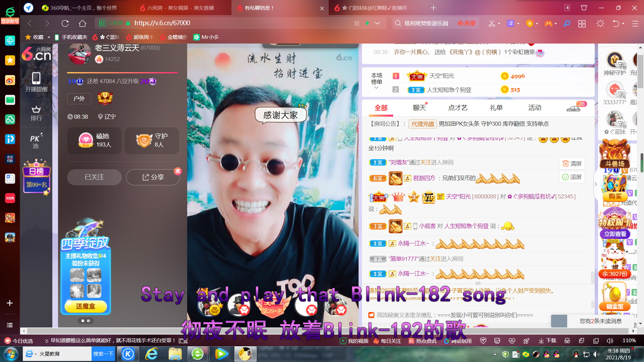This screenshot has height=362, width=644.
Task: Open 开播提醒 broadcast reminder
Action: [x=36, y=82]
